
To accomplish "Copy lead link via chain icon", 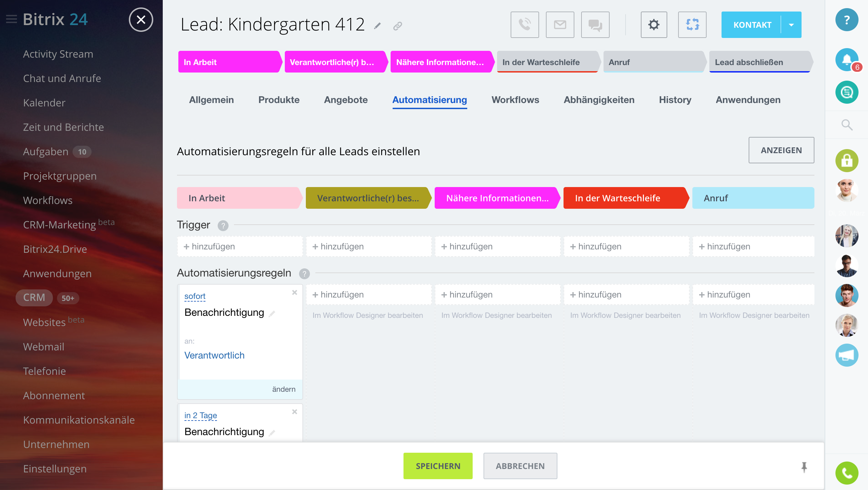I will pyautogui.click(x=397, y=26).
